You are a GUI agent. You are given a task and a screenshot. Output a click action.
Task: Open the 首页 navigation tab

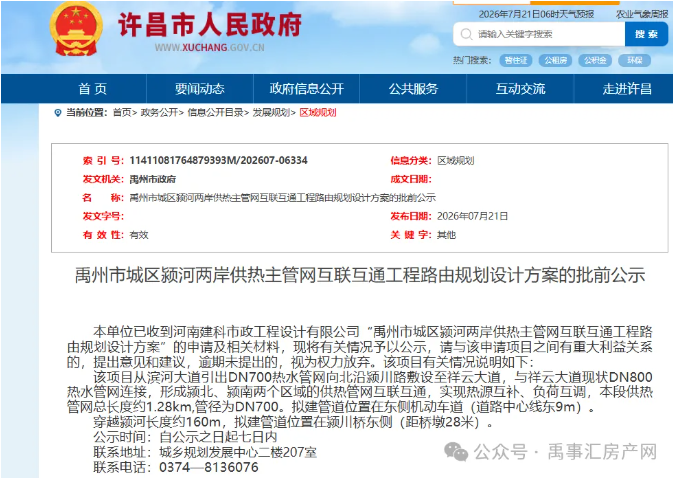click(92, 88)
